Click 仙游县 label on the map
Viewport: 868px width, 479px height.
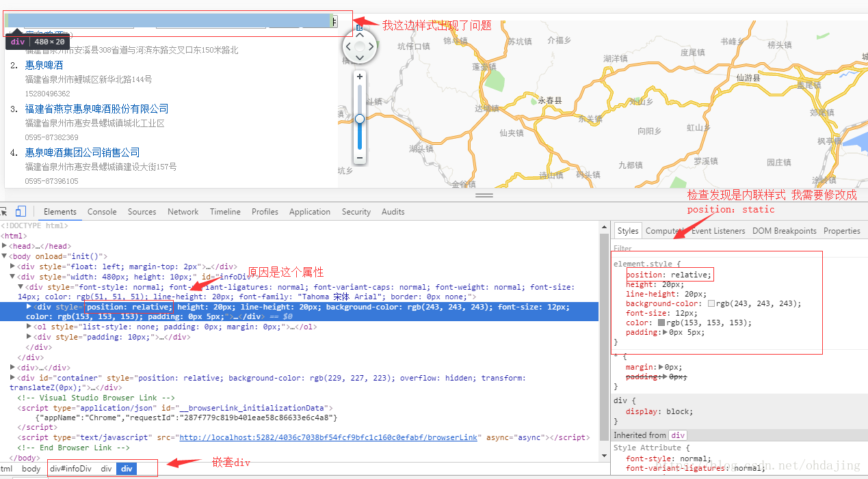pos(748,78)
